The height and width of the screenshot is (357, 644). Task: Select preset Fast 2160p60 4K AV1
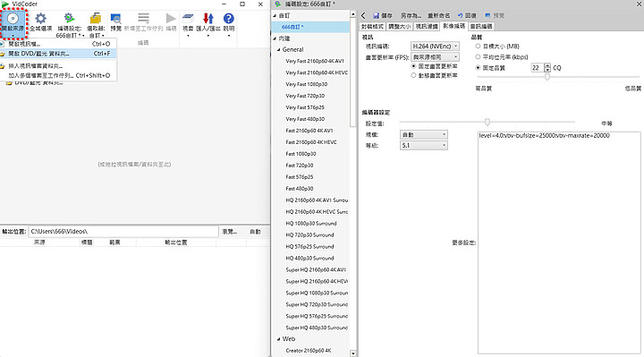click(x=309, y=131)
